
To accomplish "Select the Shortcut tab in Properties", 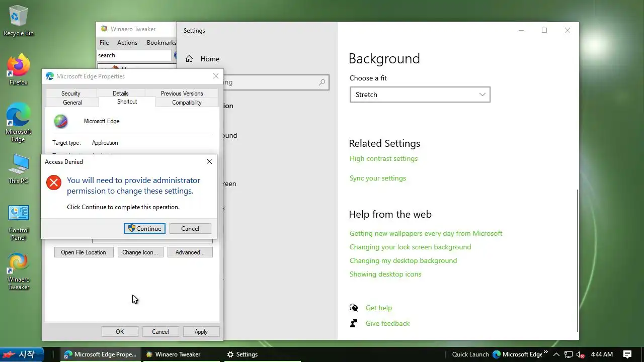I will pyautogui.click(x=127, y=102).
